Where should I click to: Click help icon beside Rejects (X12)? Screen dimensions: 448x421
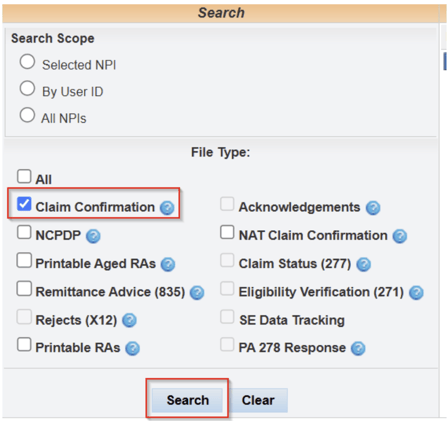(x=129, y=320)
